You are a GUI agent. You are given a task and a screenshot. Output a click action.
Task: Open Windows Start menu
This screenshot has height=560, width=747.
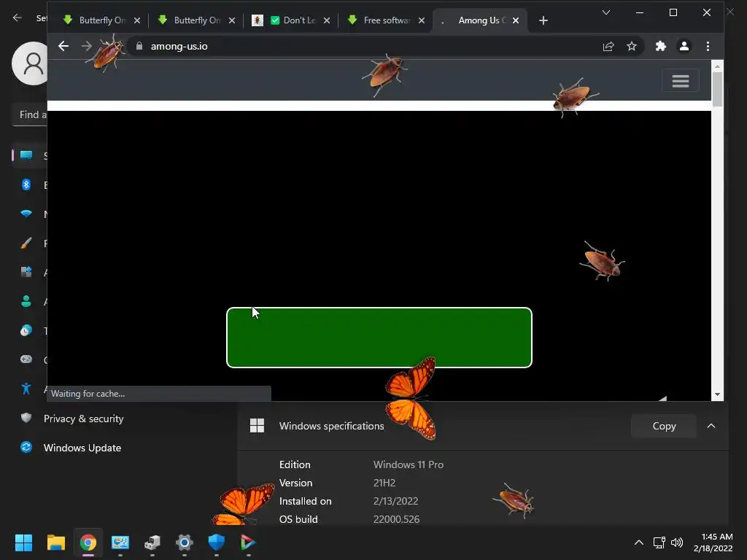pos(23,542)
